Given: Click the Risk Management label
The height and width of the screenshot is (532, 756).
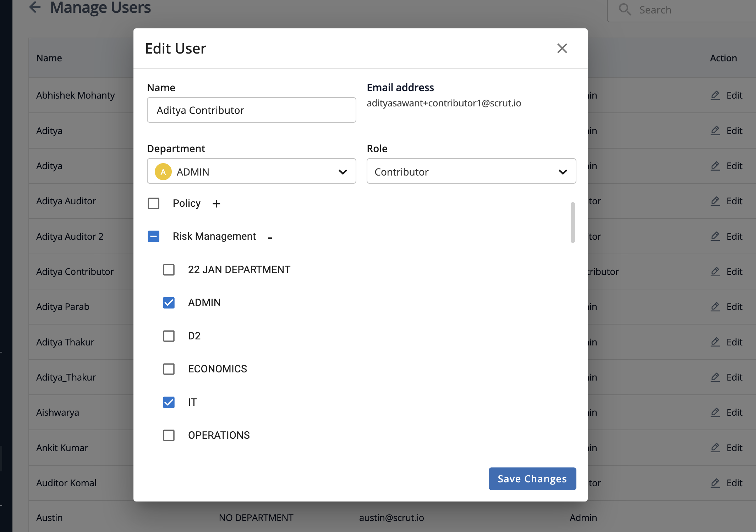Looking at the screenshot, I should 214,236.
